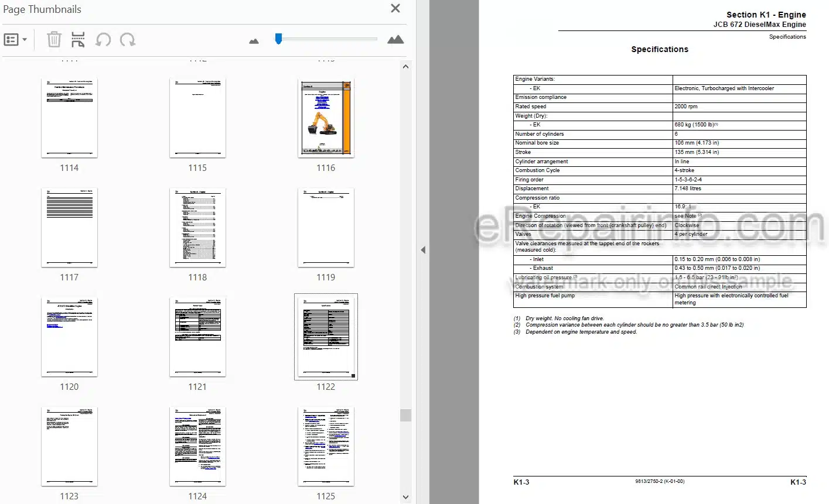Select page 1121 thumbnail
The height and width of the screenshot is (504, 829).
[x=197, y=337]
